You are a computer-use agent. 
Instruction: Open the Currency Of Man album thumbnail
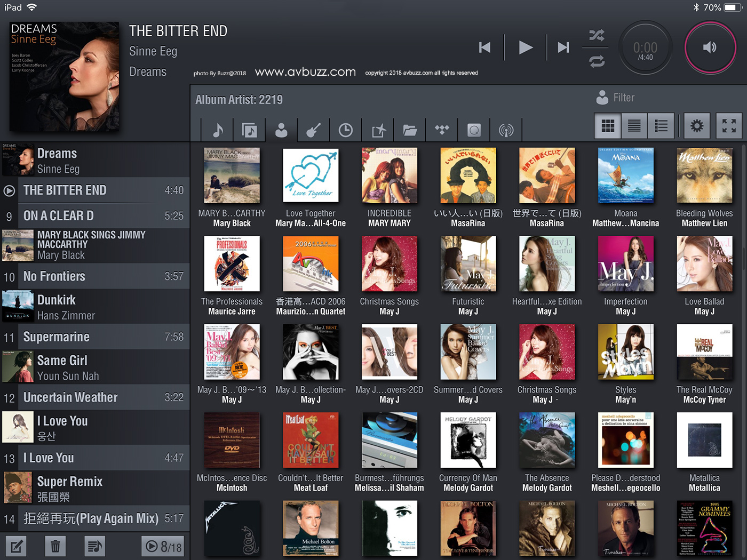[x=468, y=440]
